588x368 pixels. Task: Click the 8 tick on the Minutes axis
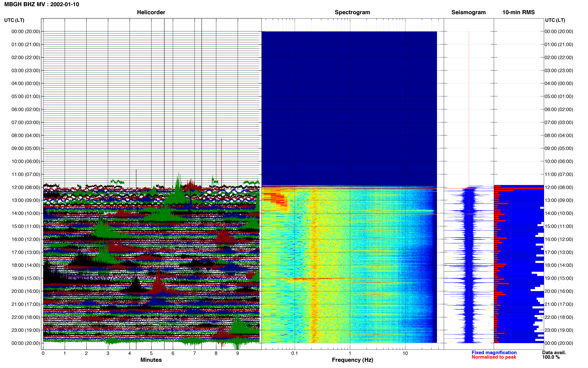[x=216, y=353]
